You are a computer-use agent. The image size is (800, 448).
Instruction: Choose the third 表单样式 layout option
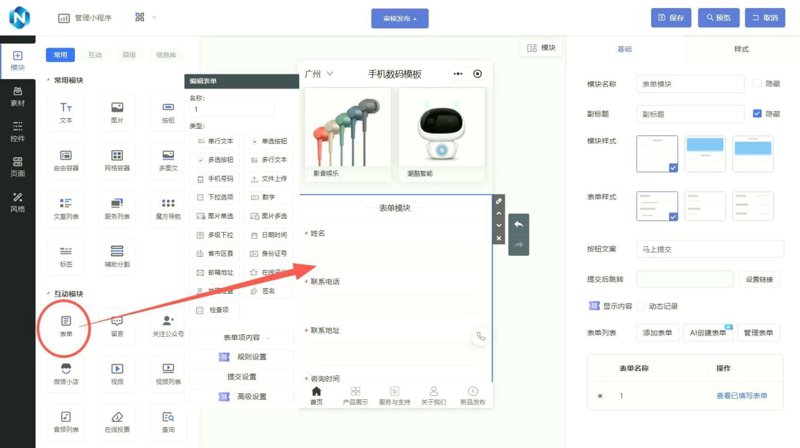click(x=753, y=206)
